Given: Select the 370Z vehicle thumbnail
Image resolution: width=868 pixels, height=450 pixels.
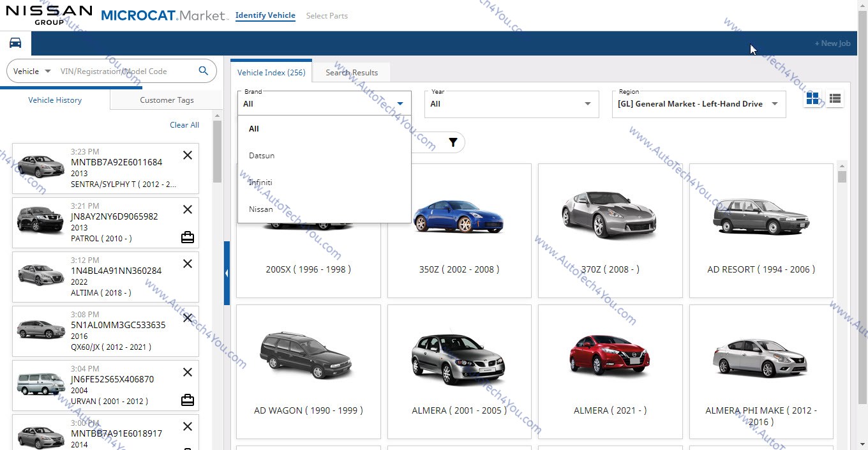Looking at the screenshot, I should [x=610, y=230].
